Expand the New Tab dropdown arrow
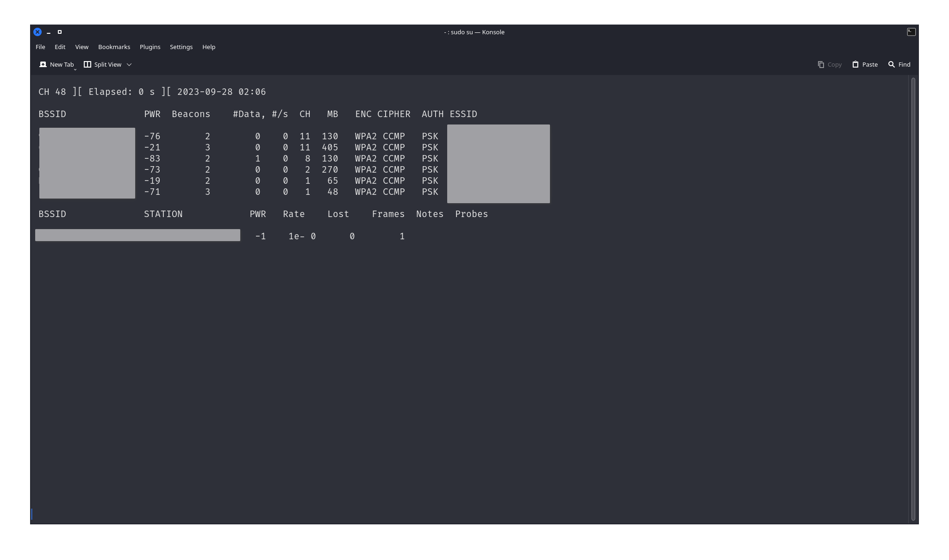The image size is (949, 560). pos(75,69)
